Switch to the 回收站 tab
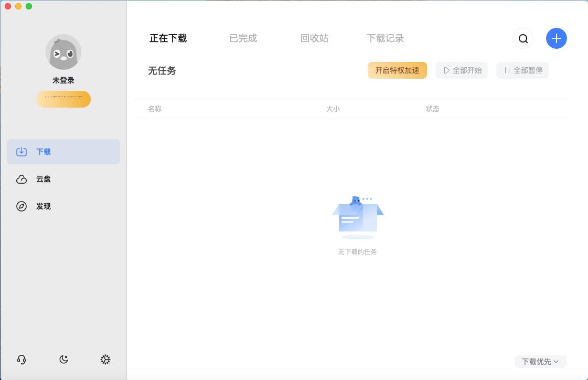The width and height of the screenshot is (588, 380). 314,38
